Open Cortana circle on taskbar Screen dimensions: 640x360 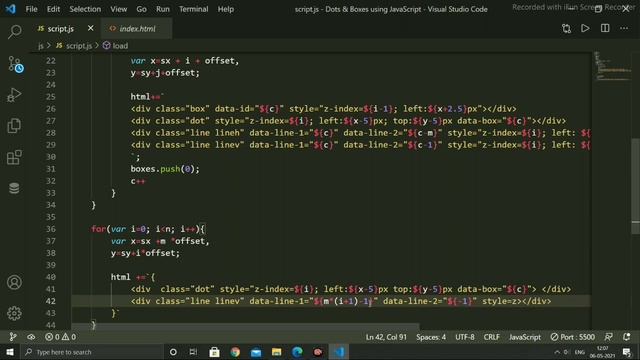pos(173,352)
